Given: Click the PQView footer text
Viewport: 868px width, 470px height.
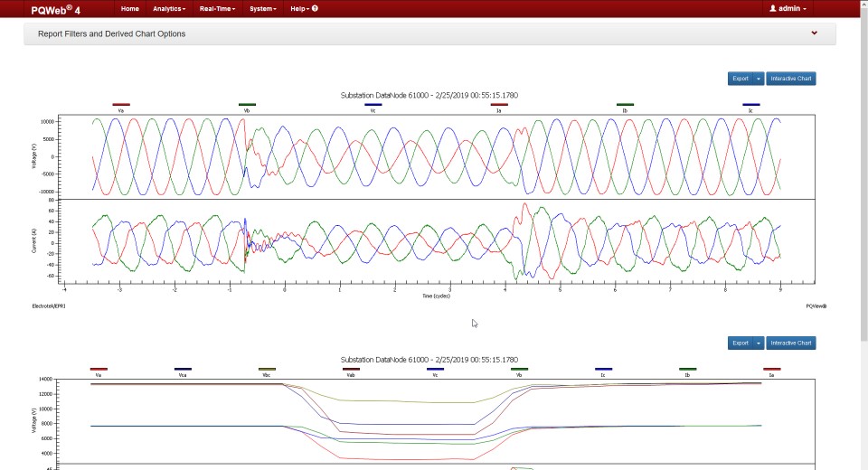Looking at the screenshot, I should pyautogui.click(x=816, y=306).
